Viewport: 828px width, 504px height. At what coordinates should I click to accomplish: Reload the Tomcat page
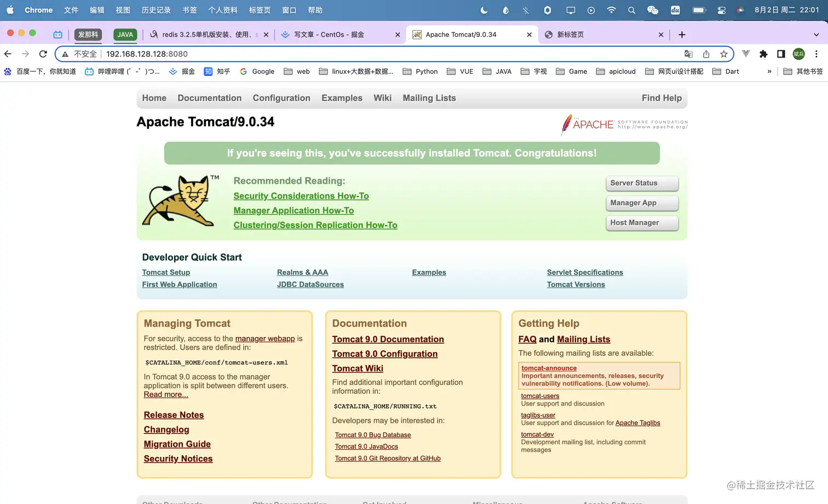point(43,54)
